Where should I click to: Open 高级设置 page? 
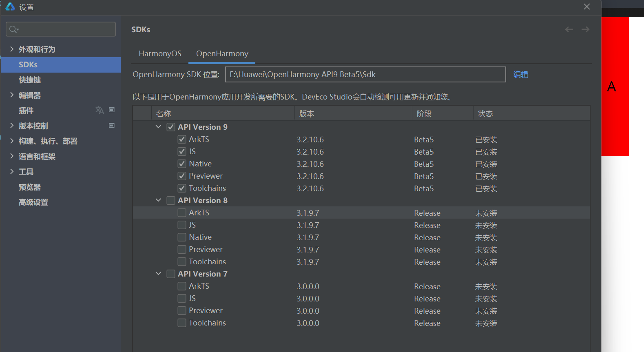[33, 202]
